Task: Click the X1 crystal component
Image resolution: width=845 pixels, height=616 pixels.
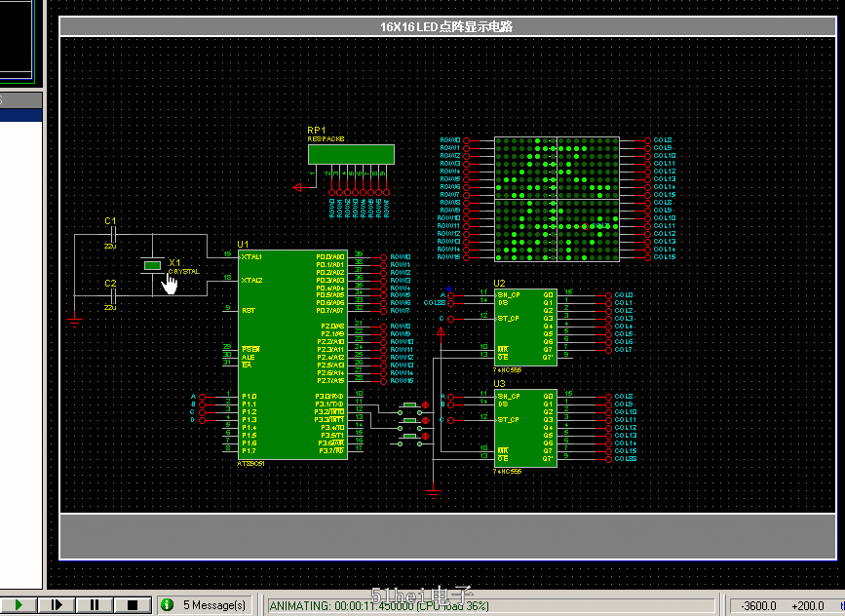Action: click(151, 264)
